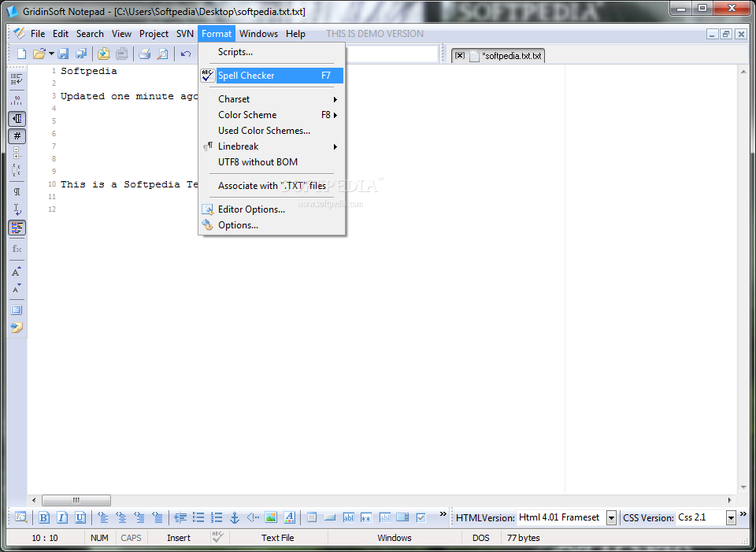756x552 pixels.
Task: Save all files with double-disk icon
Action: 81,54
